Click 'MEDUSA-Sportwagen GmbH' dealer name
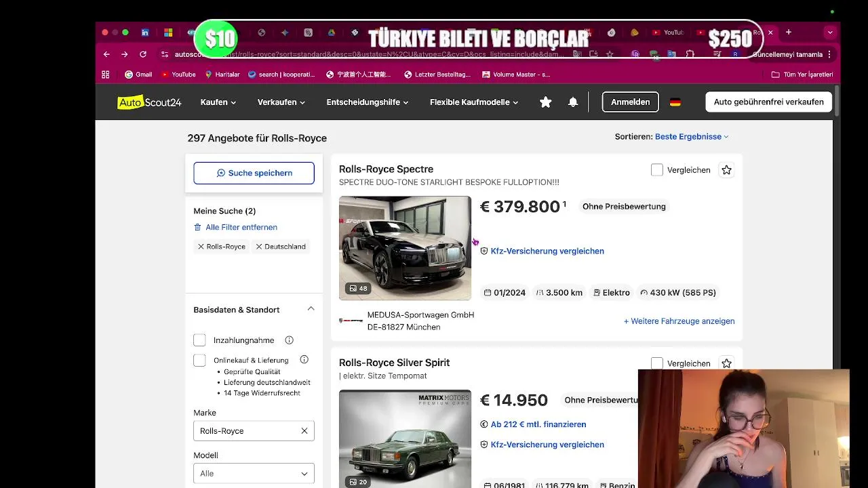Image resolution: width=868 pixels, height=488 pixels. point(420,315)
